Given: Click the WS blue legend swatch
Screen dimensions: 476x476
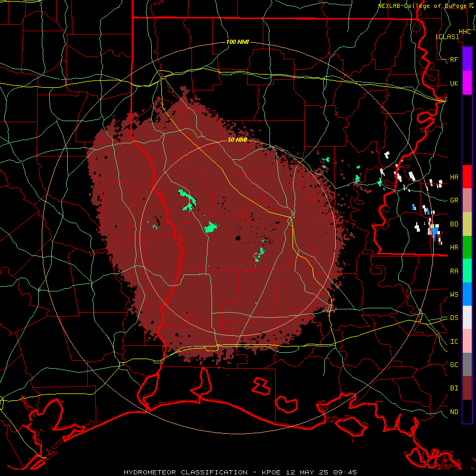Looking at the screenshot, I should click(x=467, y=294).
